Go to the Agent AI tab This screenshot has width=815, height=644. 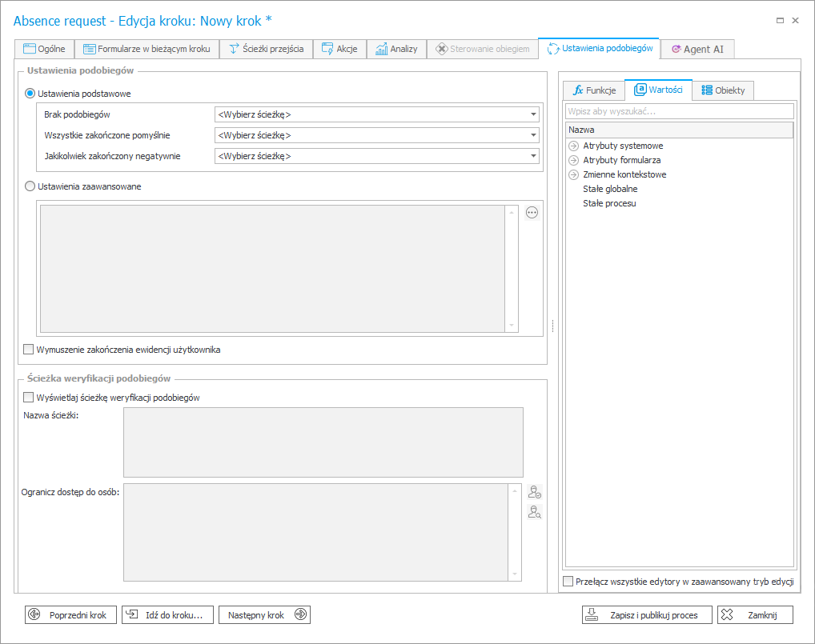tap(697, 49)
